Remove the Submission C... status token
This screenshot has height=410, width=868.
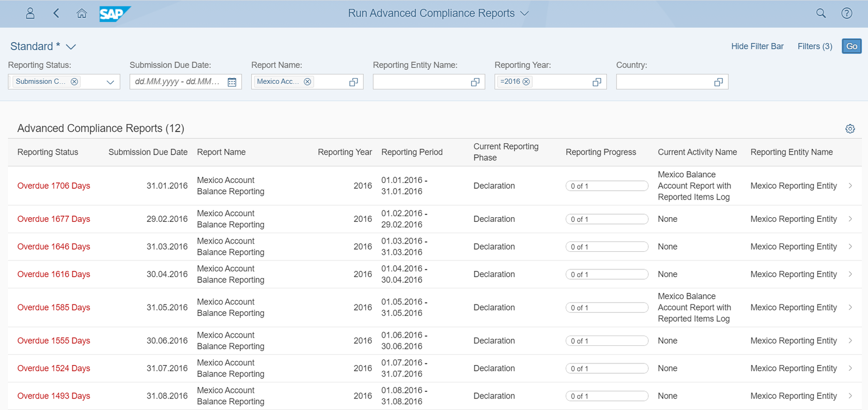point(74,82)
